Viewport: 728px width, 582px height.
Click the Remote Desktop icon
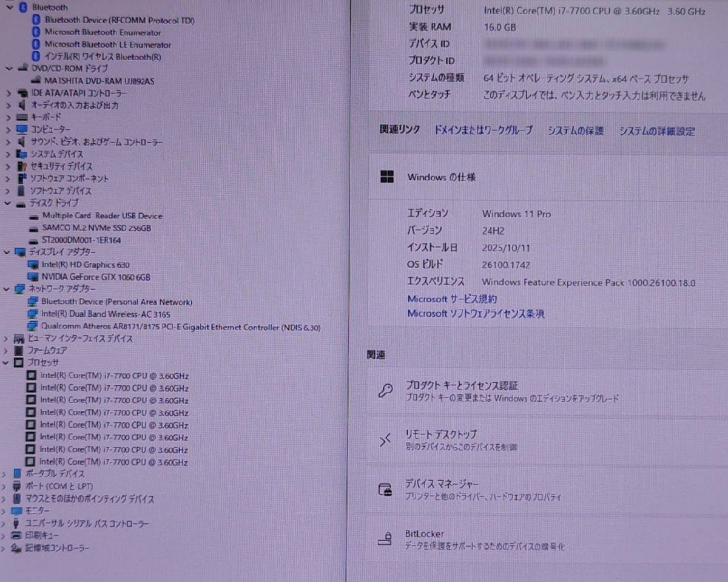point(385,440)
